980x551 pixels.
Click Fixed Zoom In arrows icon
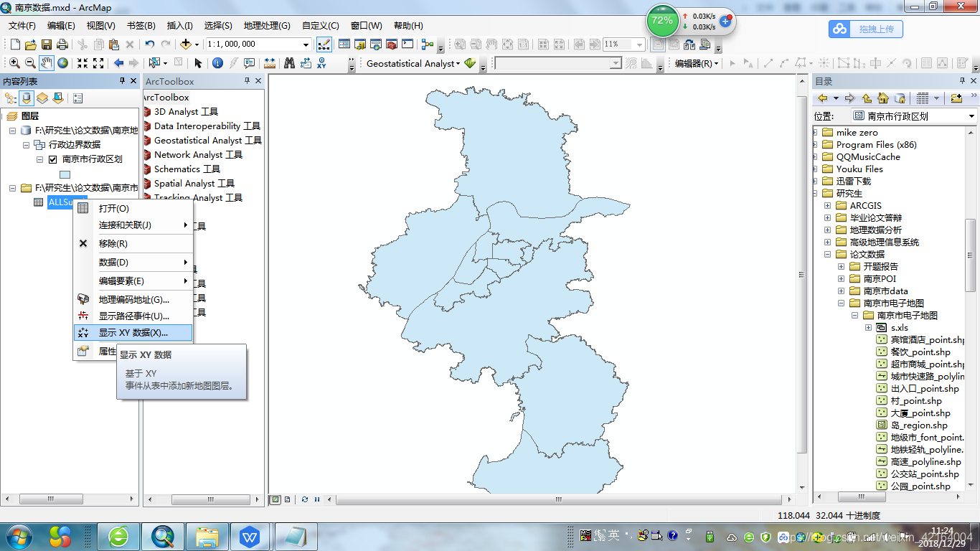point(83,63)
